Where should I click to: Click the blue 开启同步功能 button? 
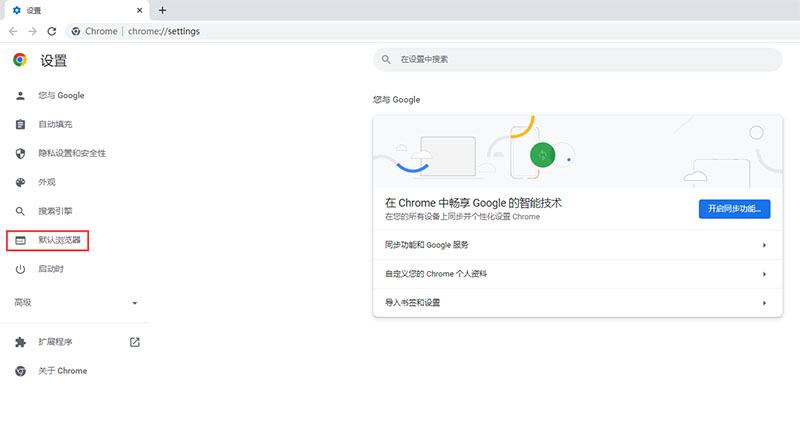pos(734,209)
